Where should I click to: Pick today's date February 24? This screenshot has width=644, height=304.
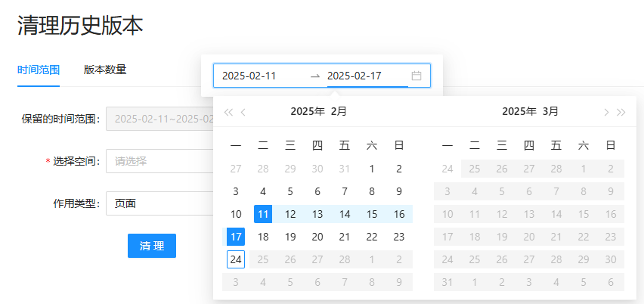236,259
